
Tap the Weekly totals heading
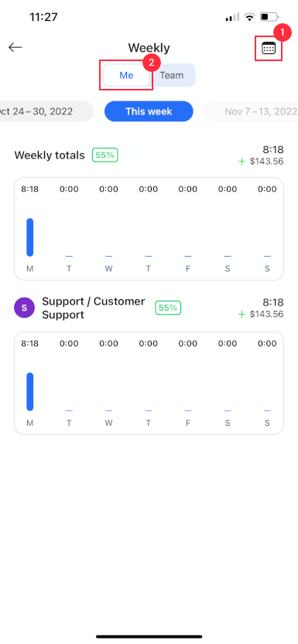(x=50, y=155)
